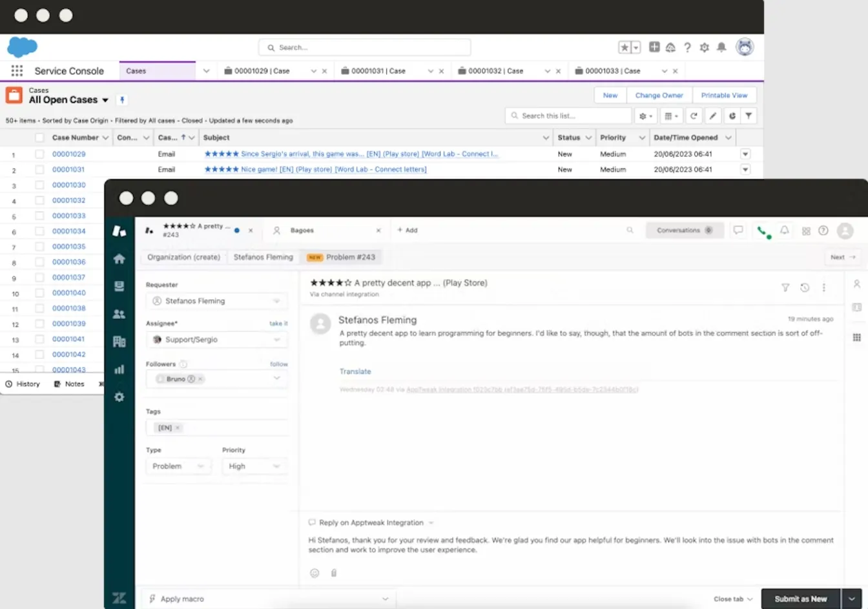This screenshot has width=868, height=609.
Task: Refresh the Salesforce cases list
Action: point(694,116)
